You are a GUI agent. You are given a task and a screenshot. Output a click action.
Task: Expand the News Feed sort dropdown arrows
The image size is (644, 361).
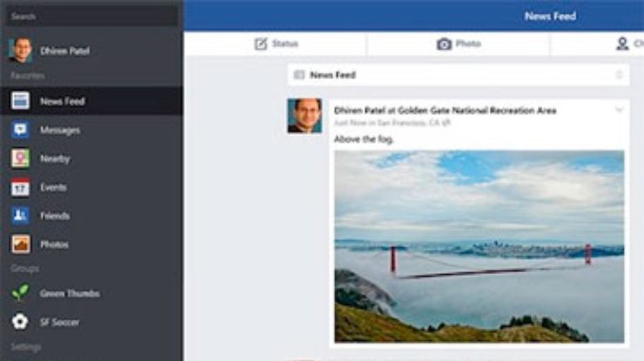[x=620, y=75]
